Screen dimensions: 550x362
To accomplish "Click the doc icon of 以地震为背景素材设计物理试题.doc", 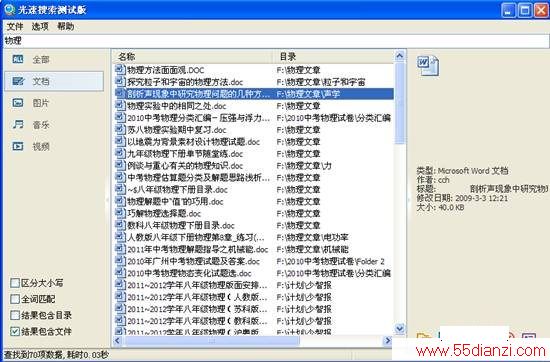I will [120, 141].
